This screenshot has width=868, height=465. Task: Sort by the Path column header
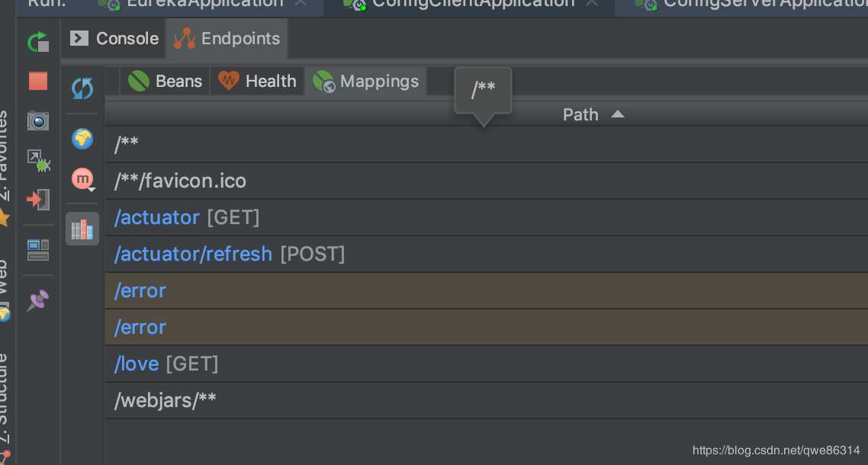point(581,114)
